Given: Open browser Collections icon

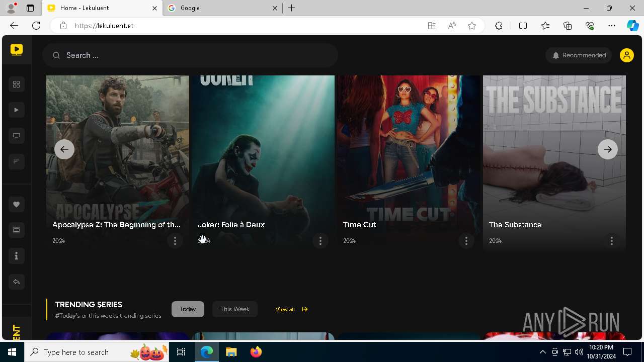Looking at the screenshot, I should coord(568,26).
